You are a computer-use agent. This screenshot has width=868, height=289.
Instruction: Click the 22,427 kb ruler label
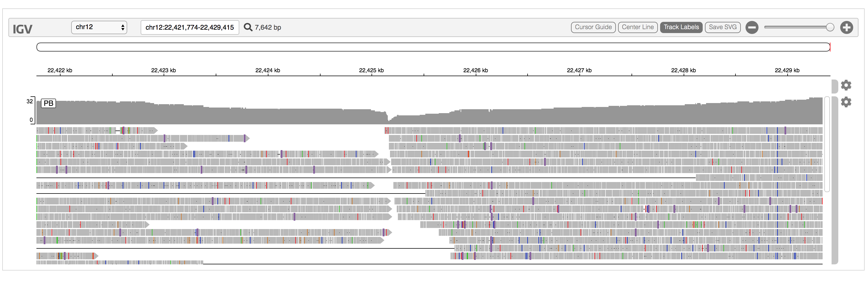tap(579, 70)
